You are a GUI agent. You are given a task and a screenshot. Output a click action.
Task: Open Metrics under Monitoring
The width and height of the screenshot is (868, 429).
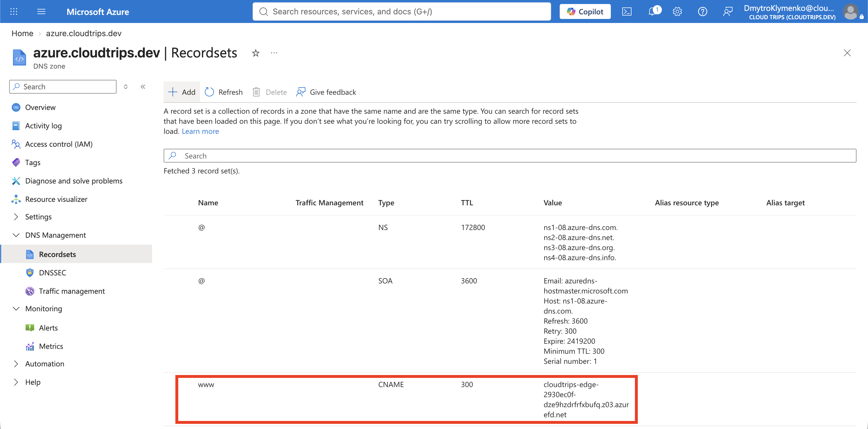pyautogui.click(x=51, y=346)
